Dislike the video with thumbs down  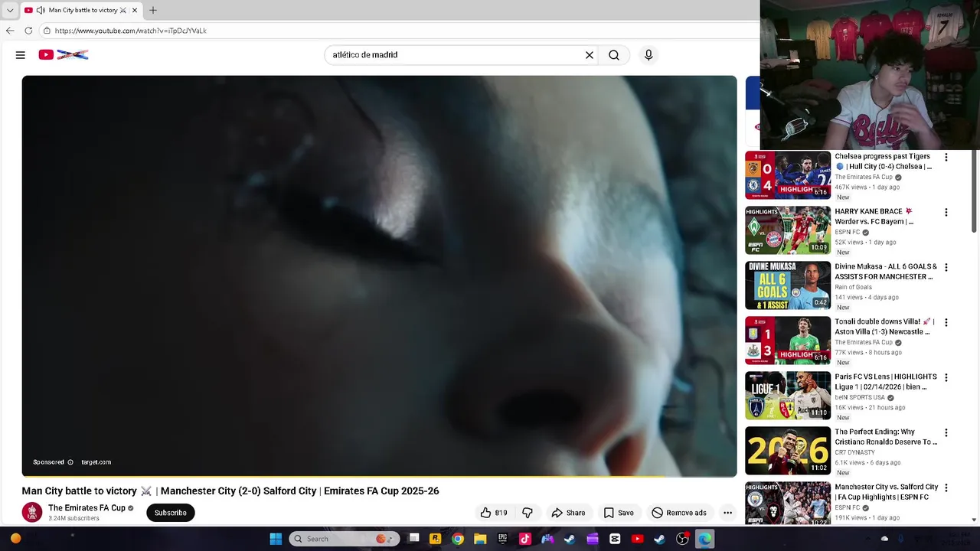pos(528,513)
